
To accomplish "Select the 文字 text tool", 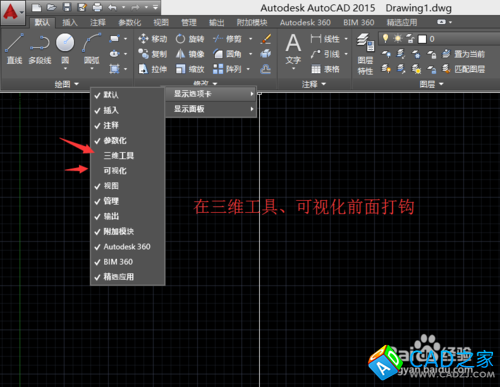I will 293,50.
